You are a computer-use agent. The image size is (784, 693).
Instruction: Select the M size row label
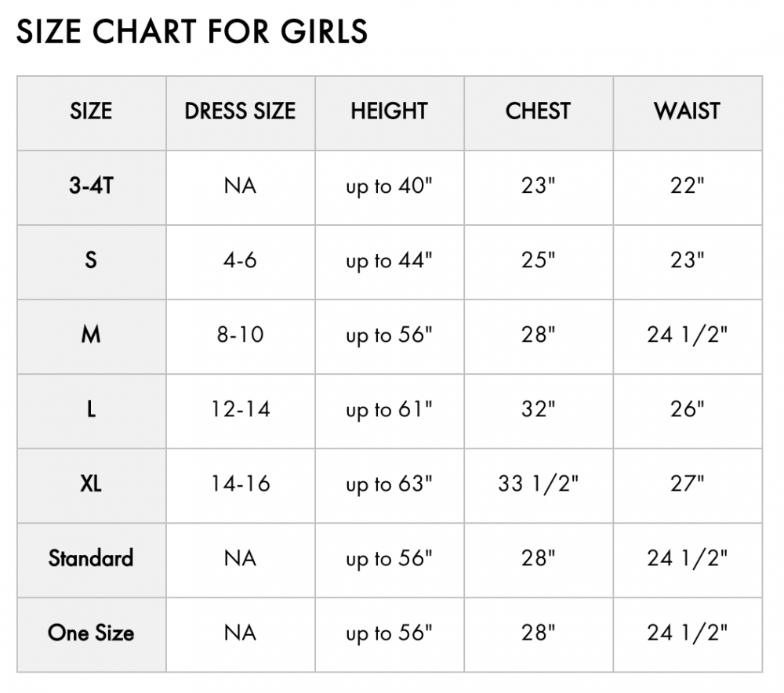coord(91,335)
